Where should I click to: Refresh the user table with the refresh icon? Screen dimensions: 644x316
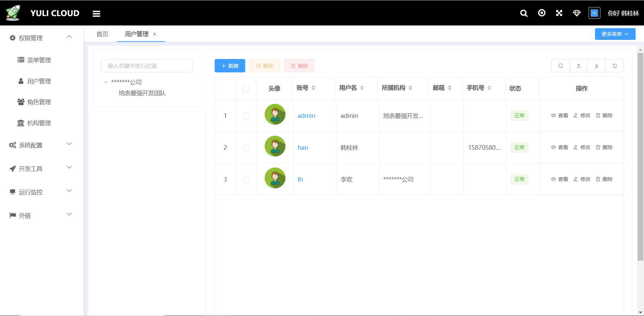[x=615, y=66]
